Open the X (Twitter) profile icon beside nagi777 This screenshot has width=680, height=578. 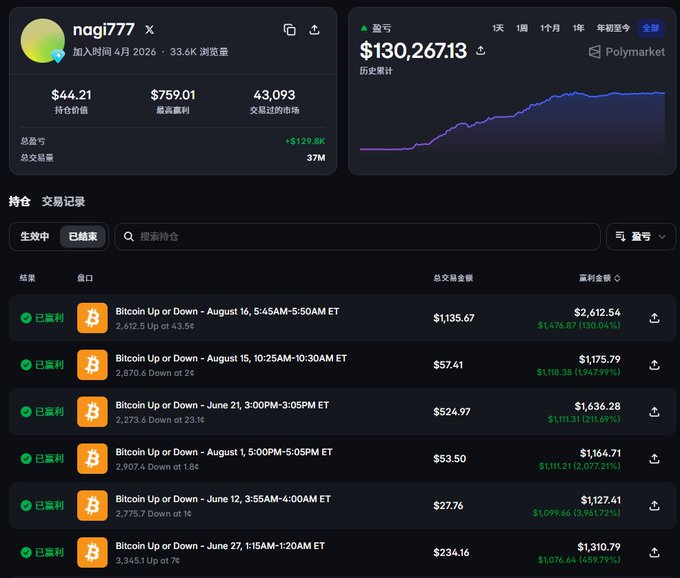coord(149,29)
